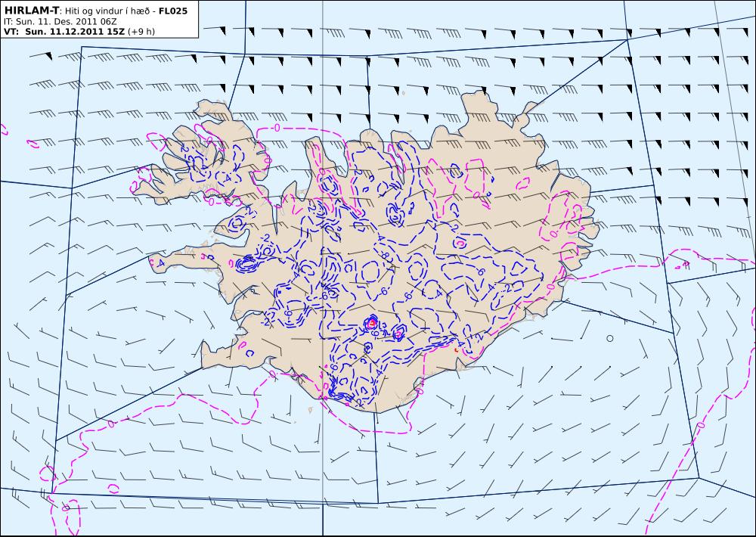The width and height of the screenshot is (756, 537).
Task: Click the small hollow circle marker at sea
Action: [610, 338]
